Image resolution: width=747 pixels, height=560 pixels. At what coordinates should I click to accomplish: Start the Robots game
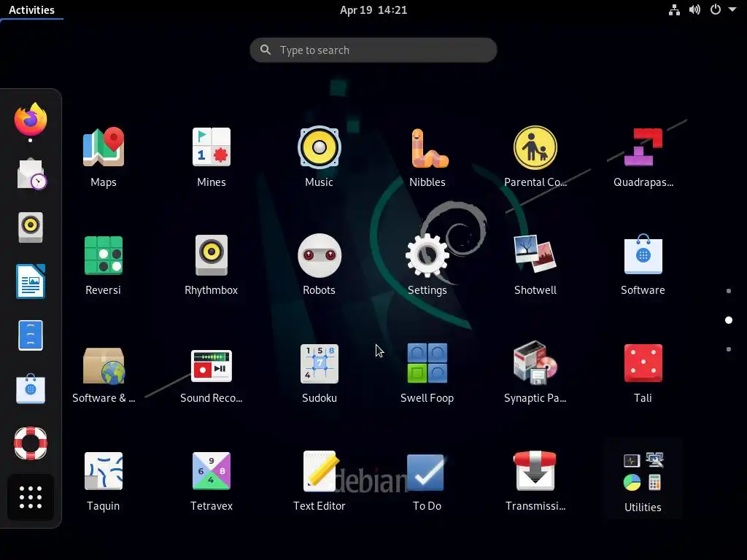coord(320,265)
